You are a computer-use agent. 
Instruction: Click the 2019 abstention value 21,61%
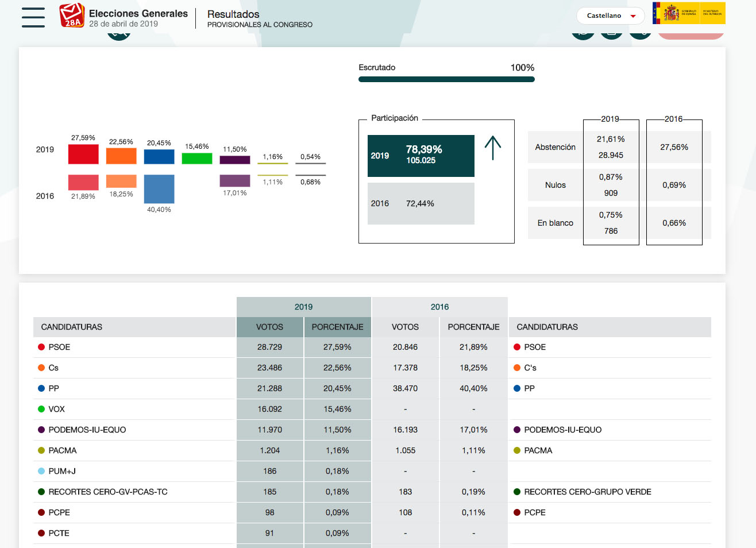click(x=611, y=139)
